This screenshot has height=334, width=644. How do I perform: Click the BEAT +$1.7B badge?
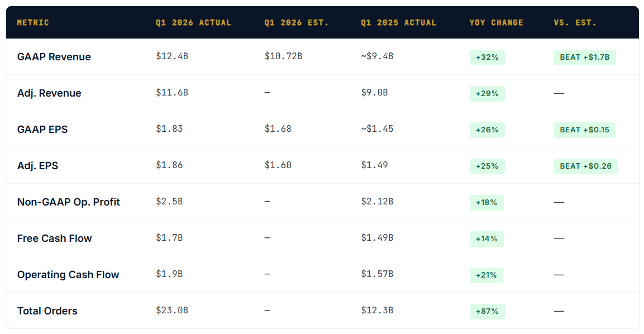point(584,57)
